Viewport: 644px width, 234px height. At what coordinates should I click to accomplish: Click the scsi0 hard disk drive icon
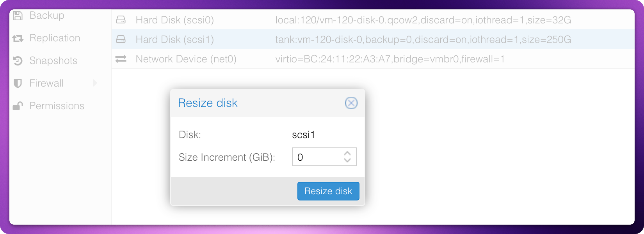pos(121,20)
